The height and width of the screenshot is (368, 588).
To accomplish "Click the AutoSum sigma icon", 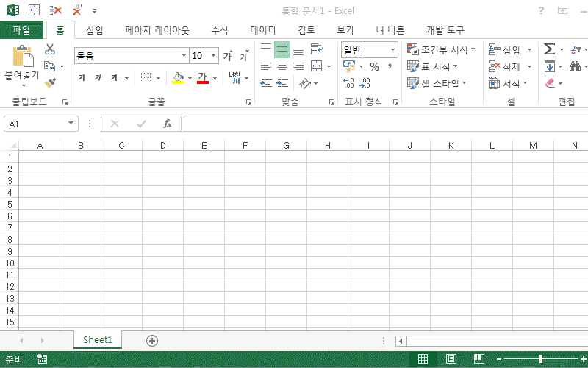I will pos(549,49).
